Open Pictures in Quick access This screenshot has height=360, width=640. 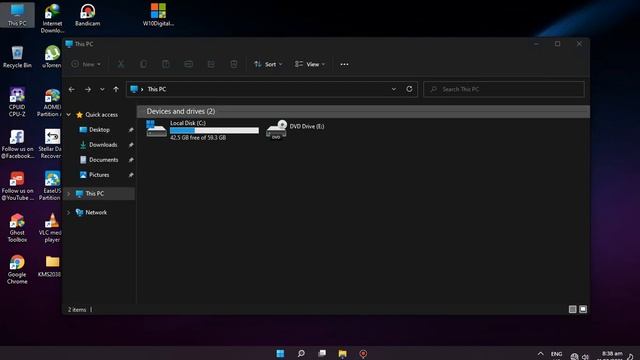pyautogui.click(x=95, y=175)
